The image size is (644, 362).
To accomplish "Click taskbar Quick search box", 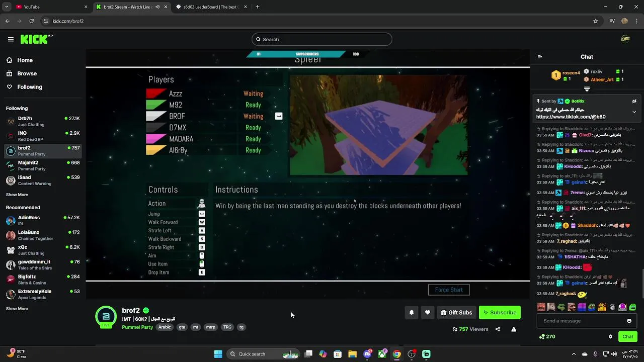I will [264, 354].
